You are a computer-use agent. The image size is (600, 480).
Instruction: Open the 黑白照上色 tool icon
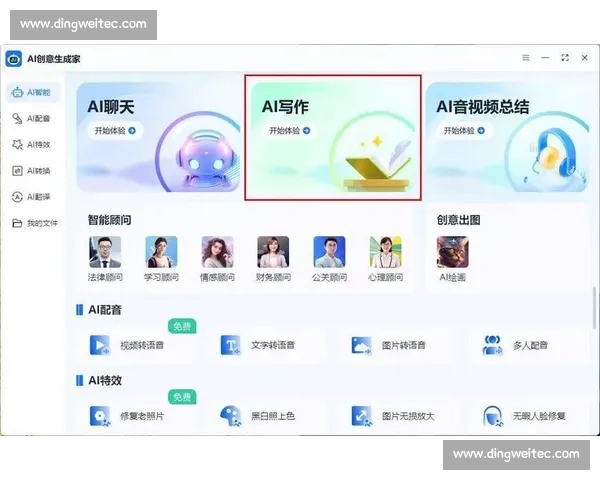tap(231, 416)
